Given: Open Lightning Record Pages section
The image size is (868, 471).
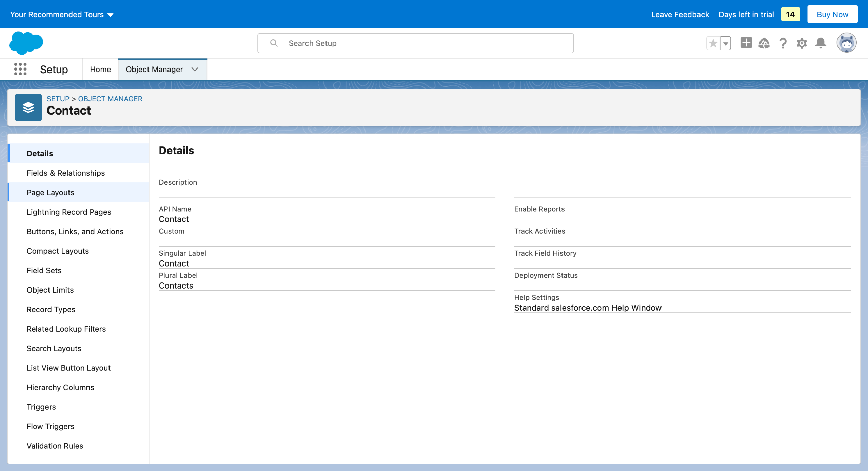Looking at the screenshot, I should pos(78,212).
